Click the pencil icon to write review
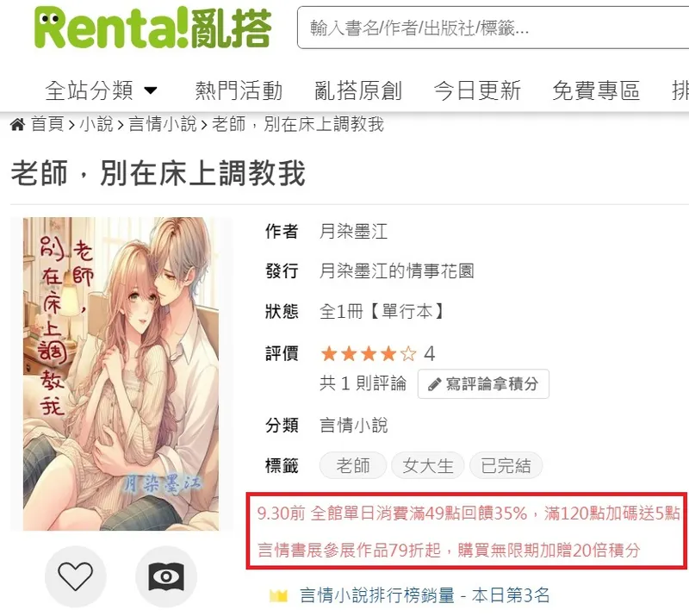The height and width of the screenshot is (616, 689). [434, 384]
